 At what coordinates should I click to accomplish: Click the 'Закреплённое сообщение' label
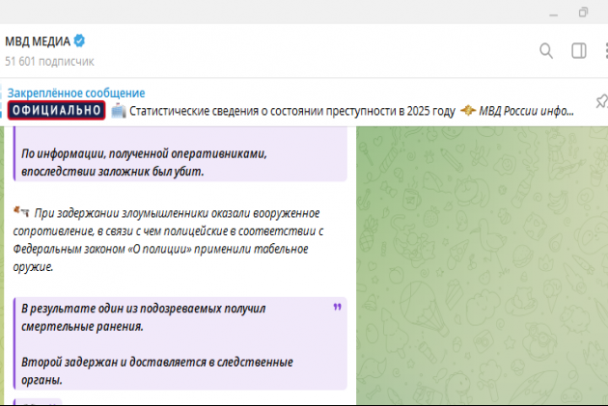point(76,93)
